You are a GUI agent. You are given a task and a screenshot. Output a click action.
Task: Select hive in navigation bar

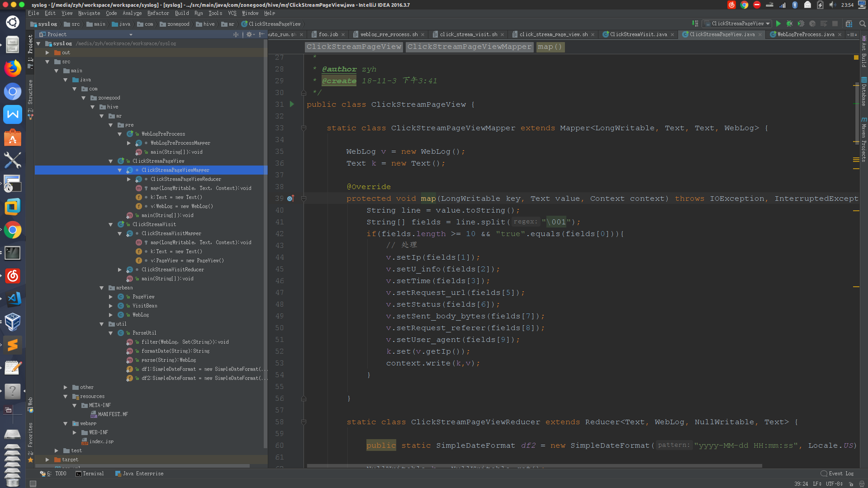(205, 24)
